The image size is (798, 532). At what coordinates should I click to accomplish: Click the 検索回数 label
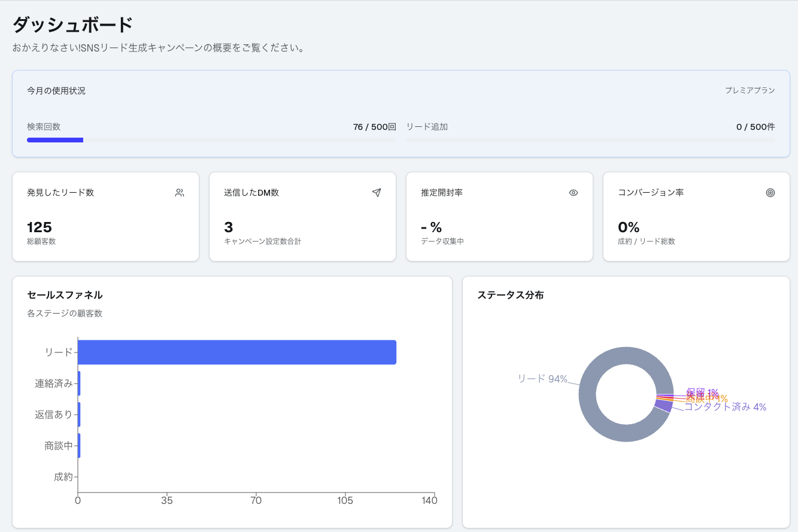point(44,127)
